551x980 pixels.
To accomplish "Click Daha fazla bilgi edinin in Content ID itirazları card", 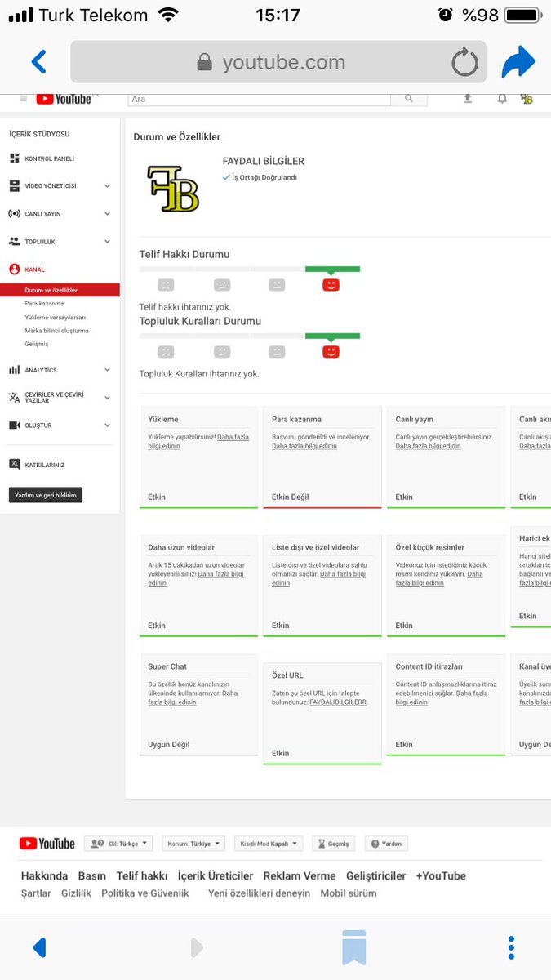I will point(442,697).
